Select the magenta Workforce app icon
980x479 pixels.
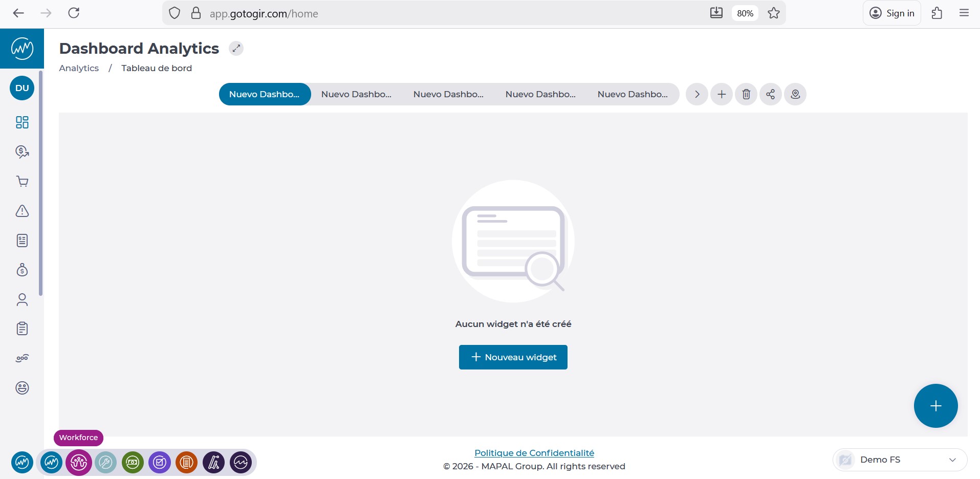click(79, 463)
